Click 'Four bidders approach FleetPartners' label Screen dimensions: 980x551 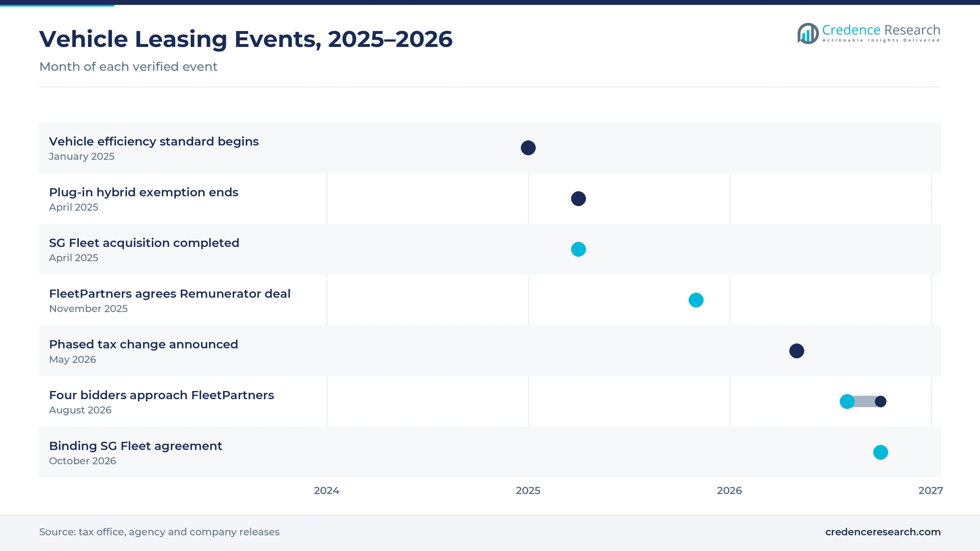pyautogui.click(x=162, y=395)
